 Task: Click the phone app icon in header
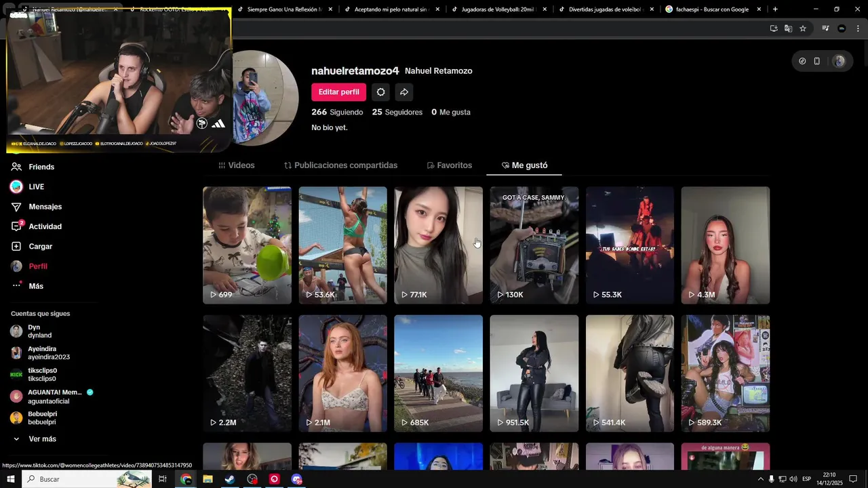(817, 61)
